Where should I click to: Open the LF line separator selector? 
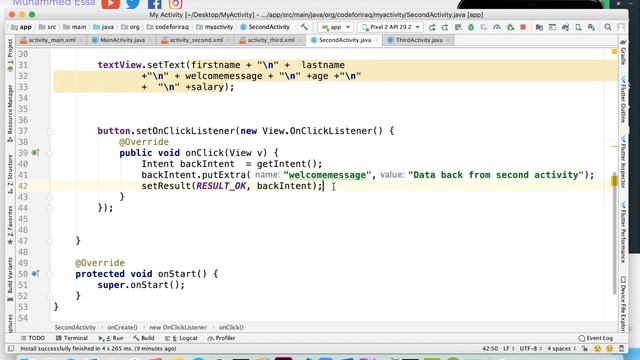[x=509, y=349]
